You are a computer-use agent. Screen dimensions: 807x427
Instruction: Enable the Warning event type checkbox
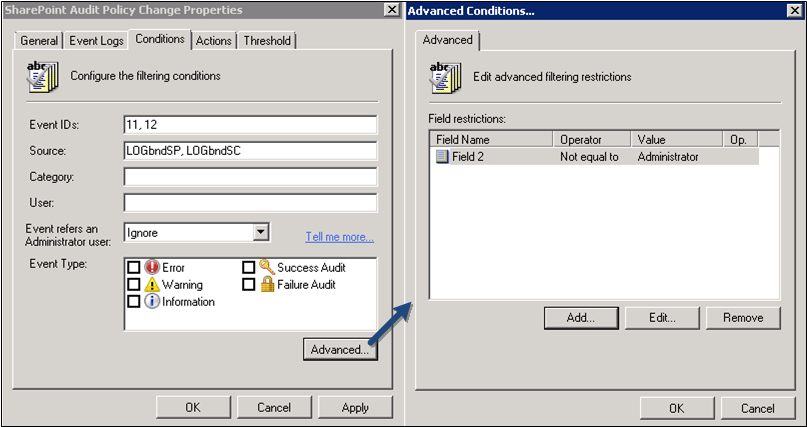[x=134, y=284]
